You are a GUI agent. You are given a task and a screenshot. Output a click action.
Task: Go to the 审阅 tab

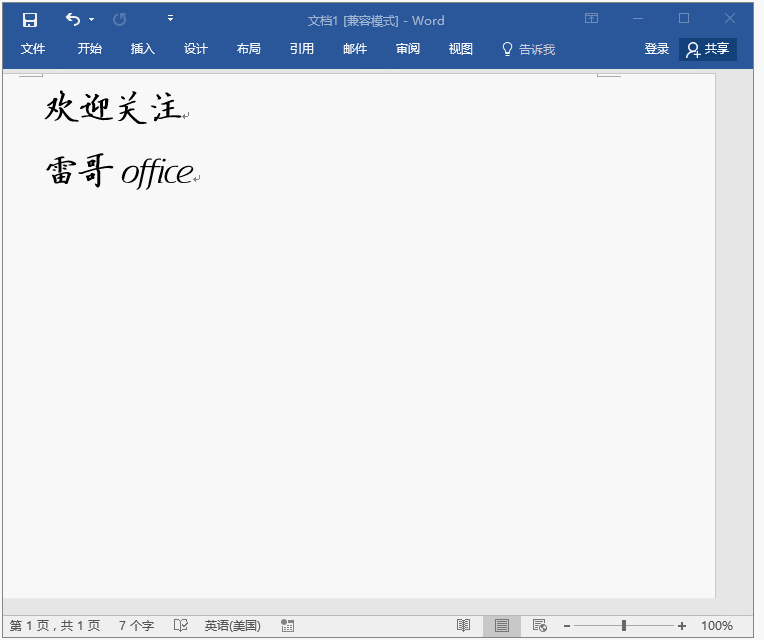click(x=408, y=49)
